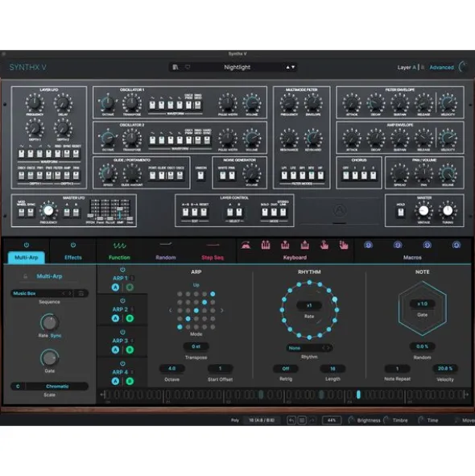
Task: Go to previous sequence preset arrow
Action: point(64,293)
